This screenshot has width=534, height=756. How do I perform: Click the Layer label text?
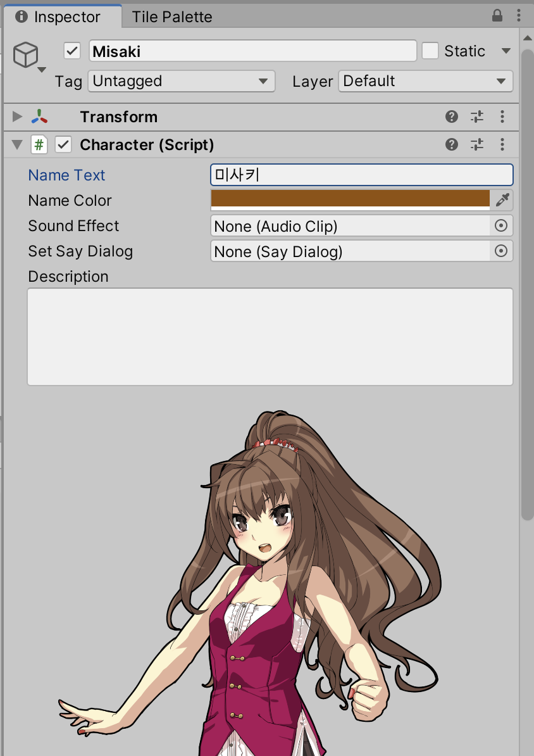(x=313, y=82)
